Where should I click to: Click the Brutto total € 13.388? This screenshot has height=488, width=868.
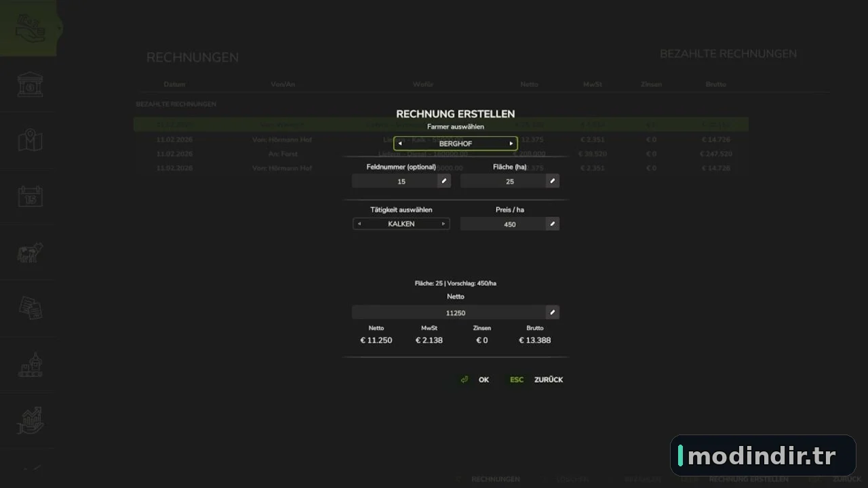(x=535, y=340)
